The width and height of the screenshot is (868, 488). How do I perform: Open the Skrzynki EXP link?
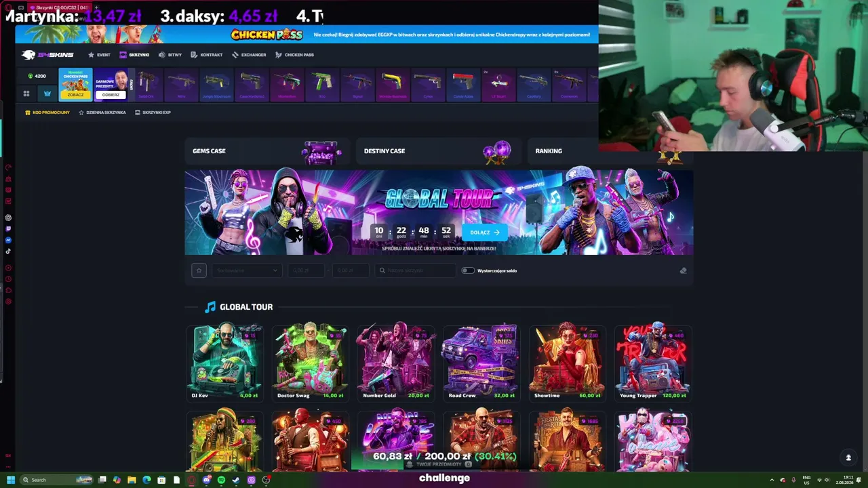[153, 113]
